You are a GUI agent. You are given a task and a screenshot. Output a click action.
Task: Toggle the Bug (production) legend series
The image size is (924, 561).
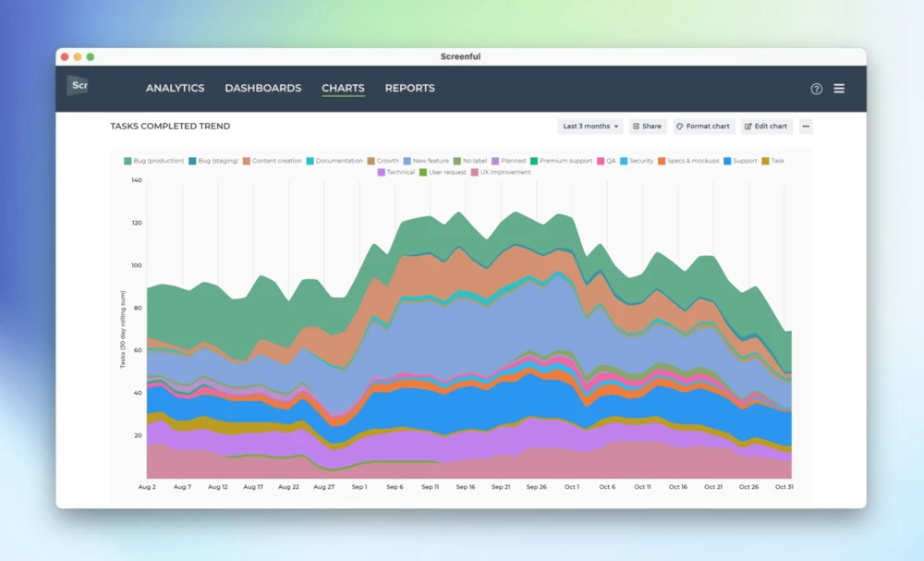pyautogui.click(x=153, y=161)
